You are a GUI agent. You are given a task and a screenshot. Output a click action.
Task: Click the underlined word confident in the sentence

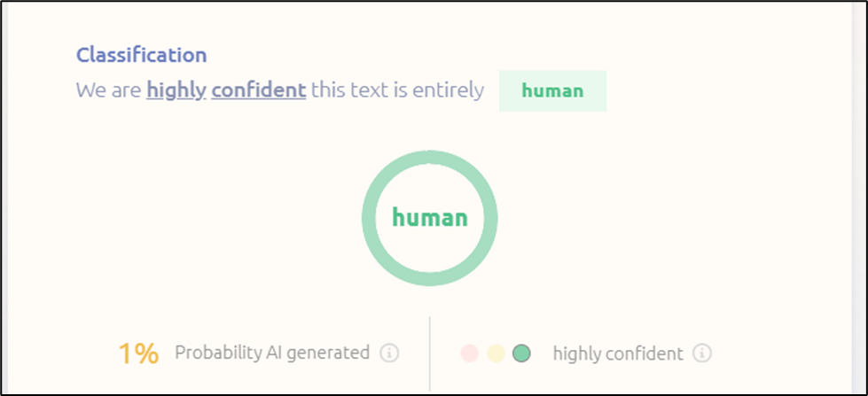click(259, 89)
